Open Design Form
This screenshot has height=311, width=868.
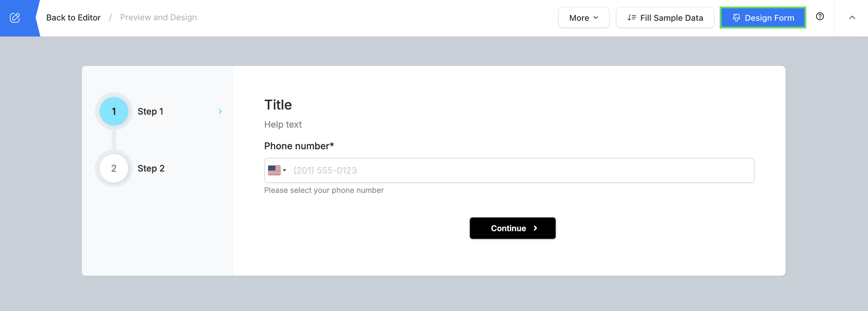[763, 18]
